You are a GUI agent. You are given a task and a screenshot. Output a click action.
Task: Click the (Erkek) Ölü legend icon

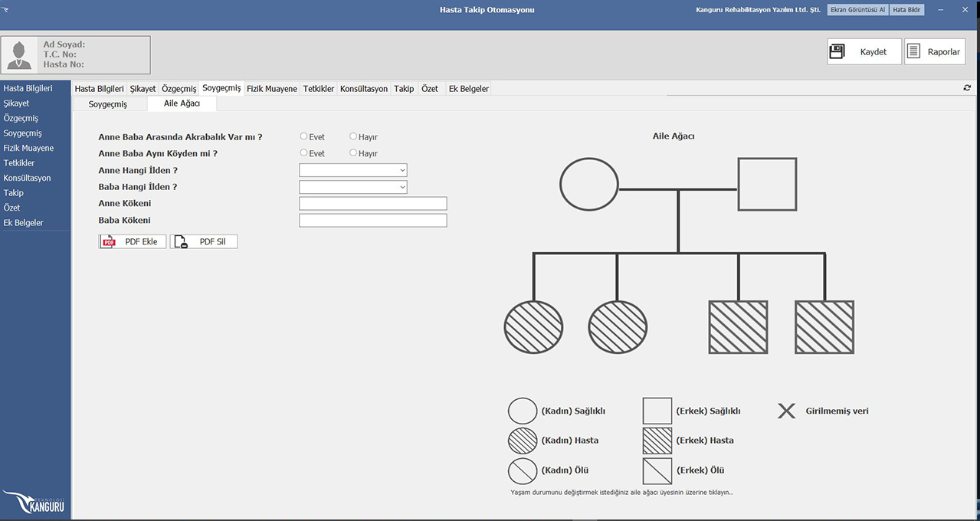pos(657,470)
